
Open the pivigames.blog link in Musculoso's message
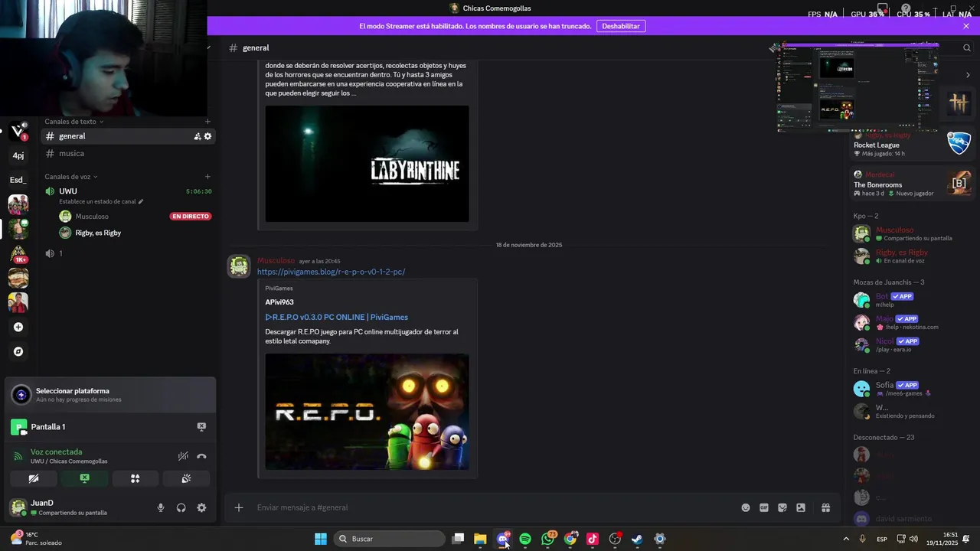[x=331, y=272]
